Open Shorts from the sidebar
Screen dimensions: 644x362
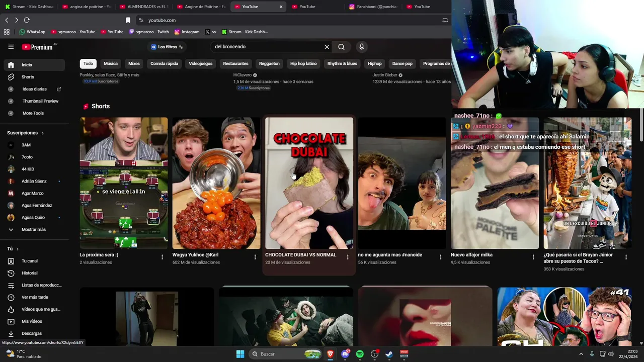[x=34, y=77]
